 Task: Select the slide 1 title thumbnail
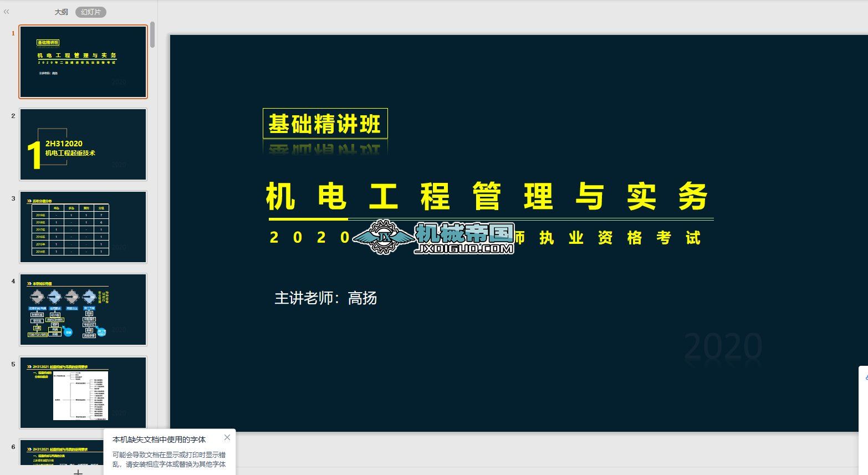tap(83, 62)
